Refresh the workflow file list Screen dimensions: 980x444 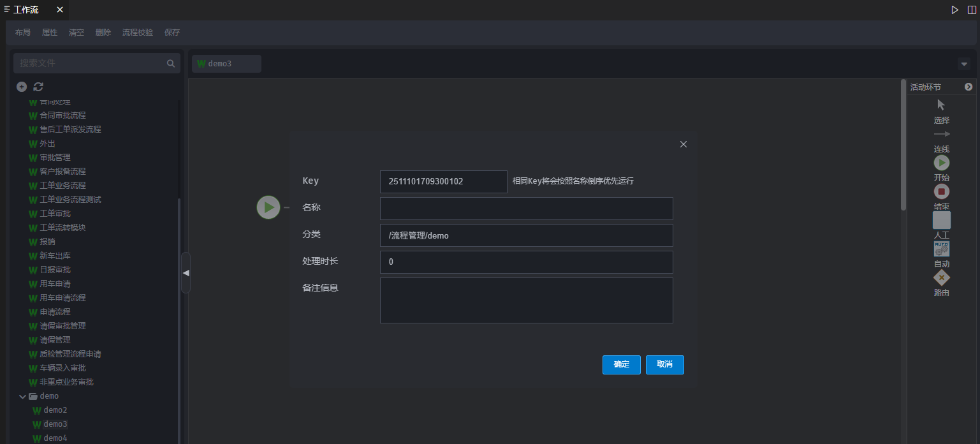(x=38, y=87)
